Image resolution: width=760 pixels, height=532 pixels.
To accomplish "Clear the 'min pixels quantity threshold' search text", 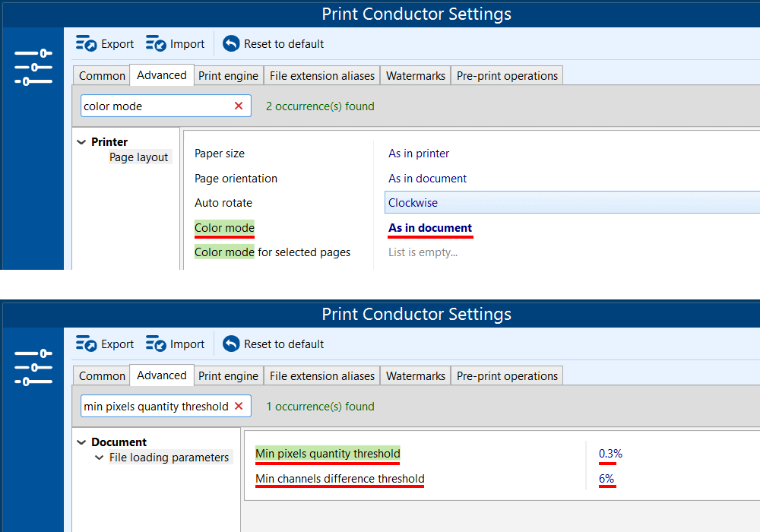I will [x=239, y=407].
